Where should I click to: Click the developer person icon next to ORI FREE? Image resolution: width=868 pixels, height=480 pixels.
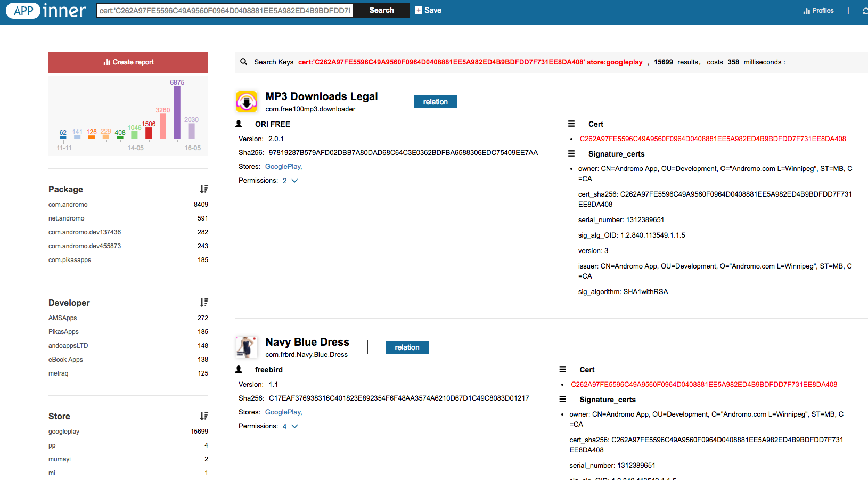pos(239,124)
